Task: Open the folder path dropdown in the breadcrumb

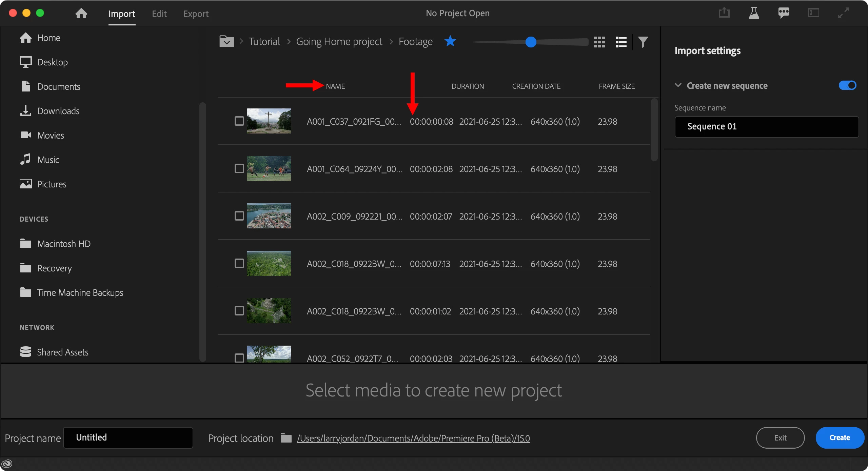Action: pyautogui.click(x=226, y=42)
